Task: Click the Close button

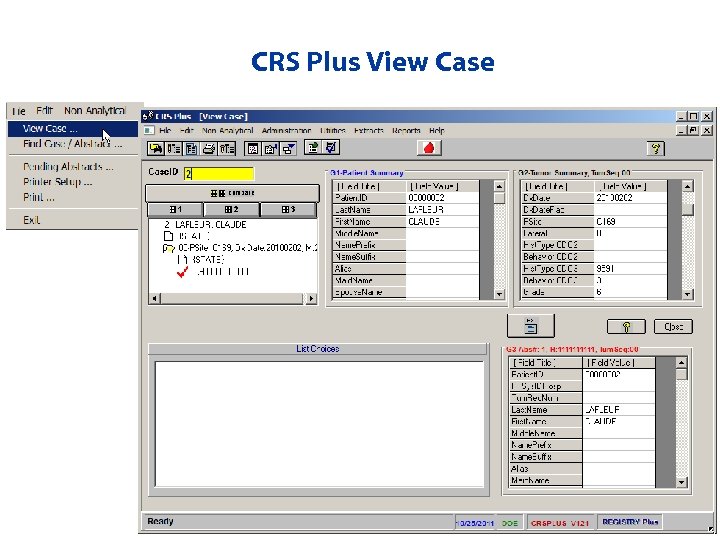Action: coord(674,326)
